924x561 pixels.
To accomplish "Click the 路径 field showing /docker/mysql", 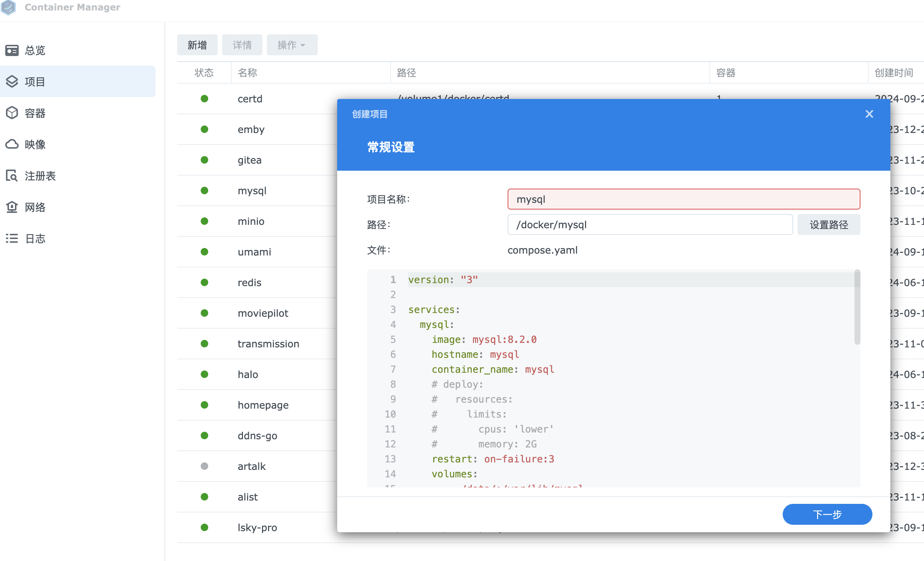I will [x=650, y=224].
